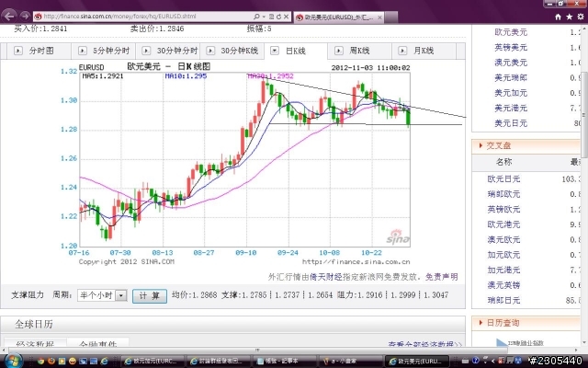588x368 pixels.
Task: Open address bar autocomplete dropdown arrow
Action: point(264,17)
